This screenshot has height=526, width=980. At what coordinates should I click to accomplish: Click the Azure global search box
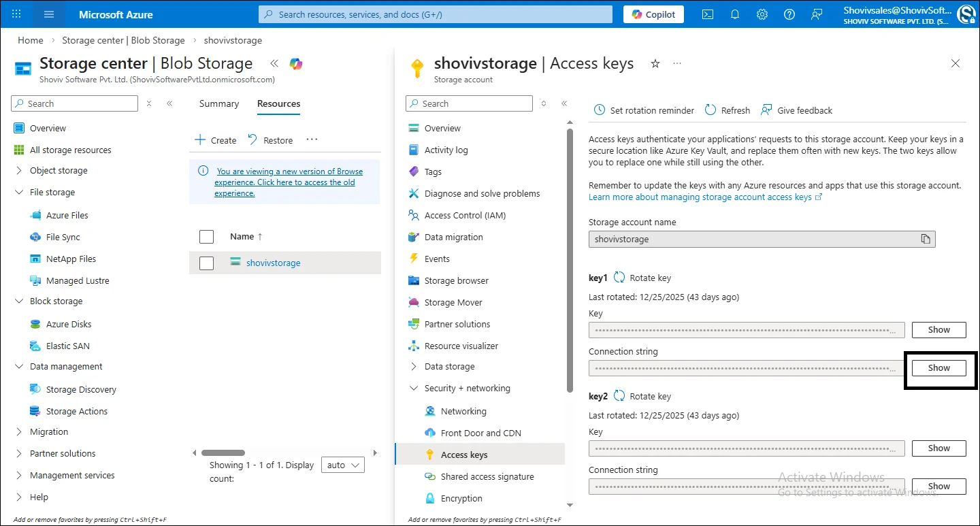coord(436,14)
